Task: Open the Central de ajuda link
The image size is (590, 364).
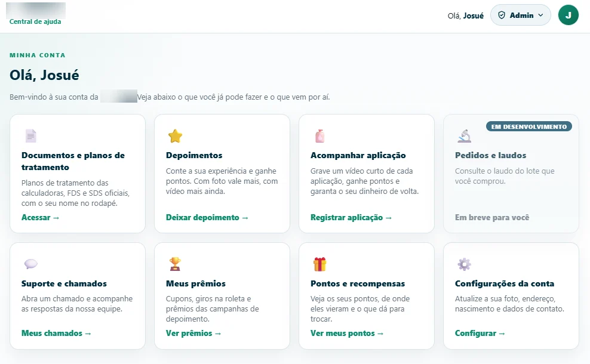Action: pyautogui.click(x=35, y=21)
